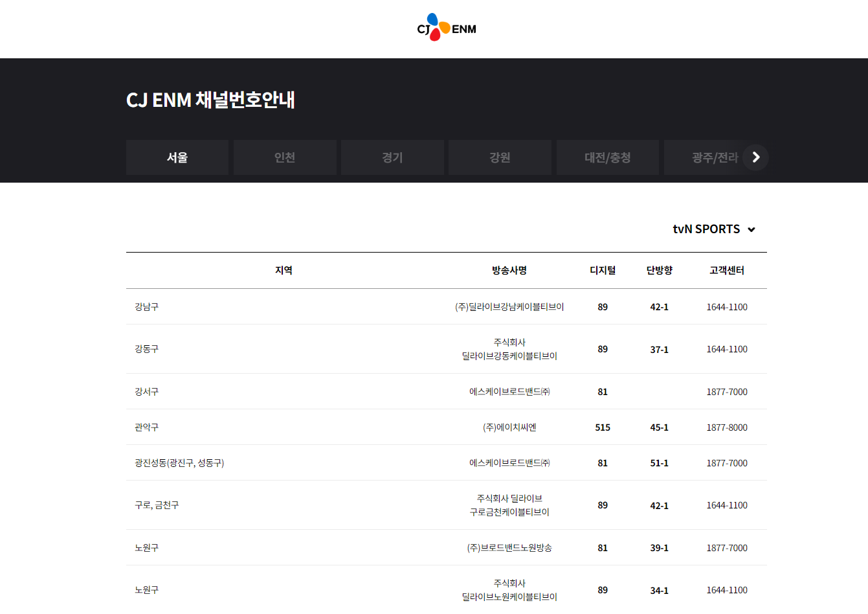The image size is (868, 614).
Task: Click the 방송사명 column header
Action: click(509, 270)
